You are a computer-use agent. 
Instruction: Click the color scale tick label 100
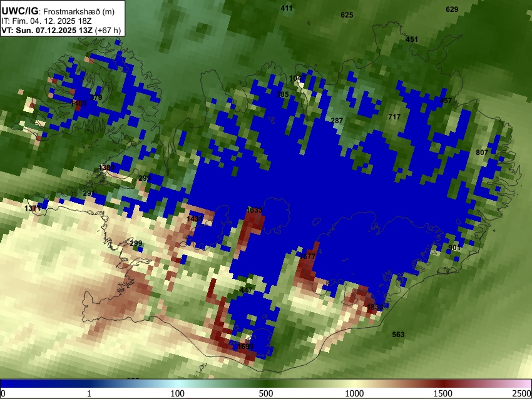(178, 393)
